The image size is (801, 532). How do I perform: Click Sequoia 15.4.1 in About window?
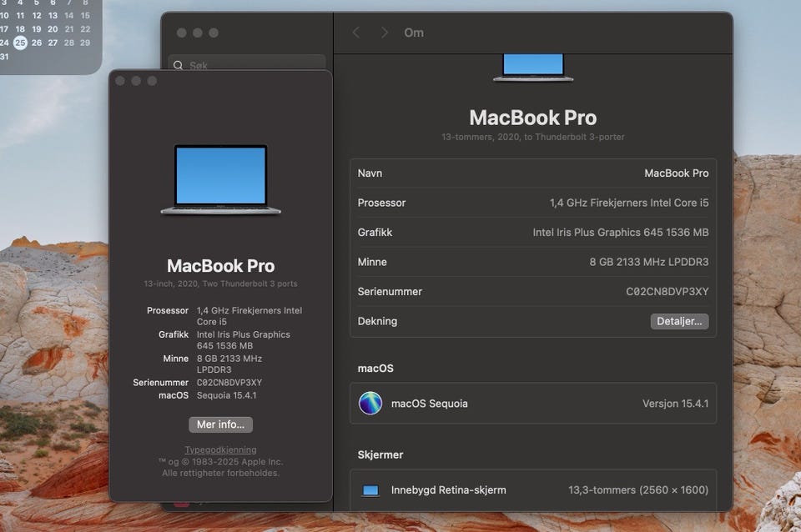click(x=227, y=395)
